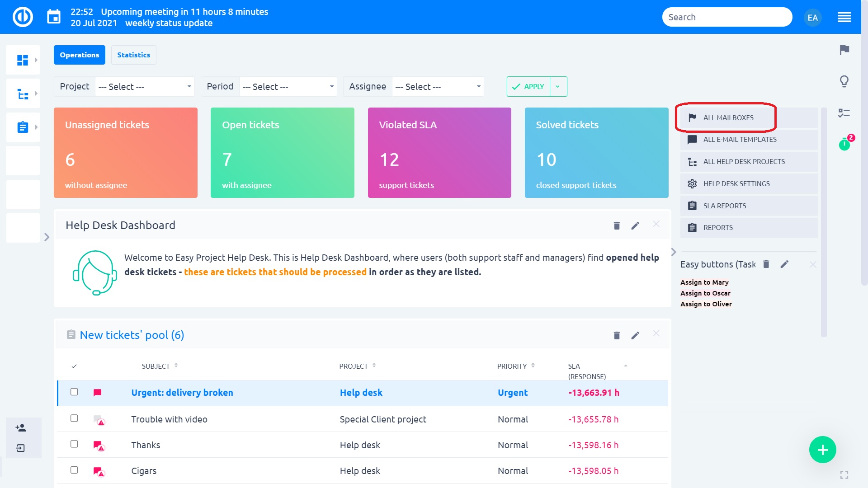Click the Search input field

(x=727, y=17)
